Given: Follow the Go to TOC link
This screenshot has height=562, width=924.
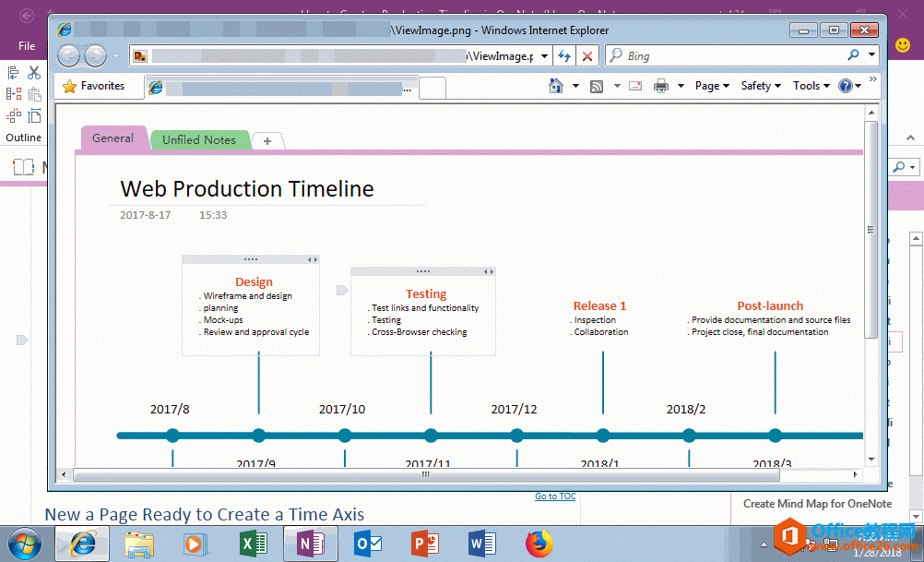Looking at the screenshot, I should click(x=555, y=496).
